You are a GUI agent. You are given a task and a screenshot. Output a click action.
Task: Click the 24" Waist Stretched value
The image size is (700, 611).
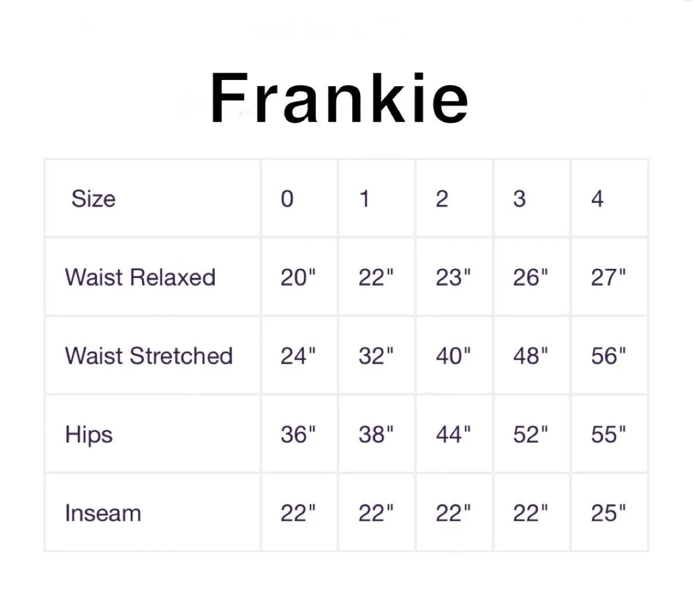(x=298, y=356)
